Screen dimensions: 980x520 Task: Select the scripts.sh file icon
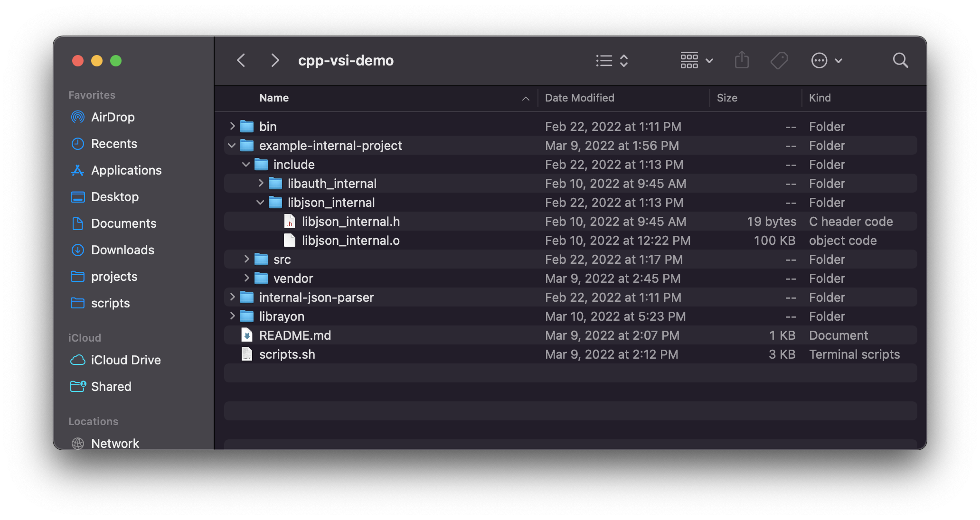(x=247, y=354)
